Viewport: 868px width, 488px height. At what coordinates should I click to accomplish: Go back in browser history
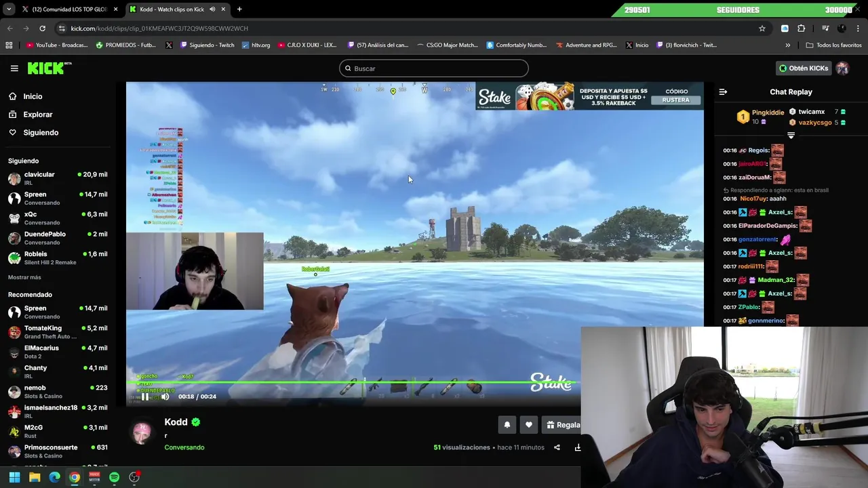tap(10, 28)
